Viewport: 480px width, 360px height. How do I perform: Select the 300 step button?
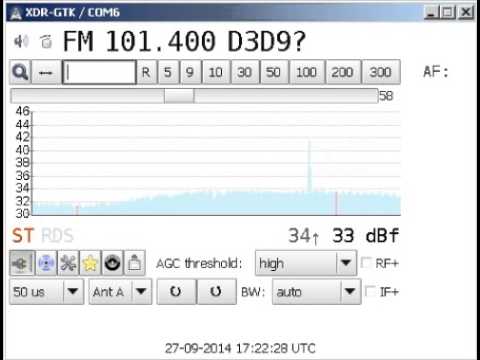coord(381,72)
